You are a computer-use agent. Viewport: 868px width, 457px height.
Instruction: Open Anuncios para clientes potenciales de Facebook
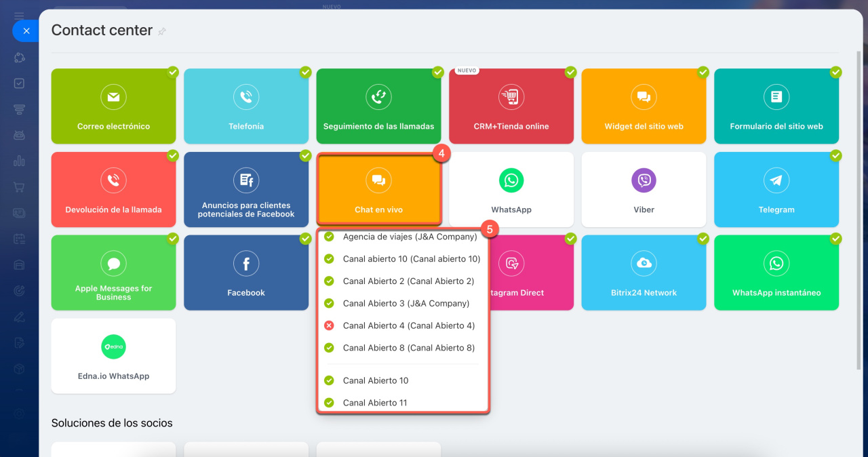[x=246, y=189]
